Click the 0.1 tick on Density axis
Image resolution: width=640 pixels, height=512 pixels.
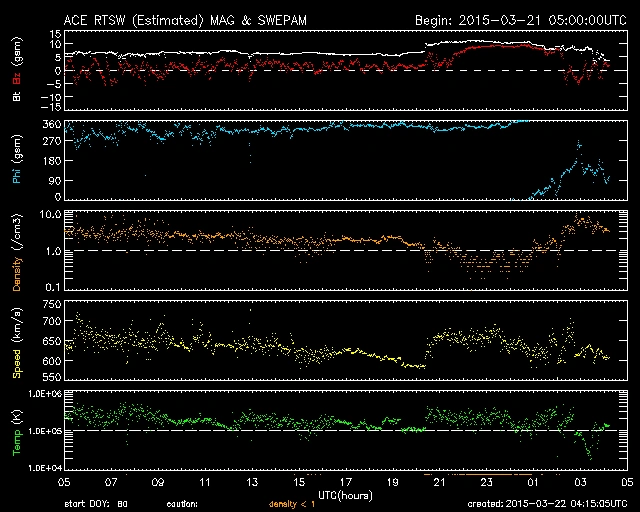54,288
